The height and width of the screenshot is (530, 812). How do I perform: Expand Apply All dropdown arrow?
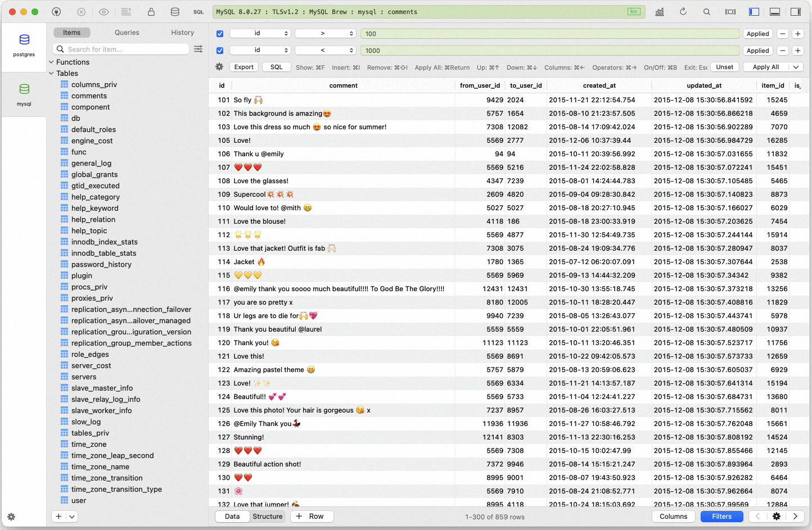[796, 67]
